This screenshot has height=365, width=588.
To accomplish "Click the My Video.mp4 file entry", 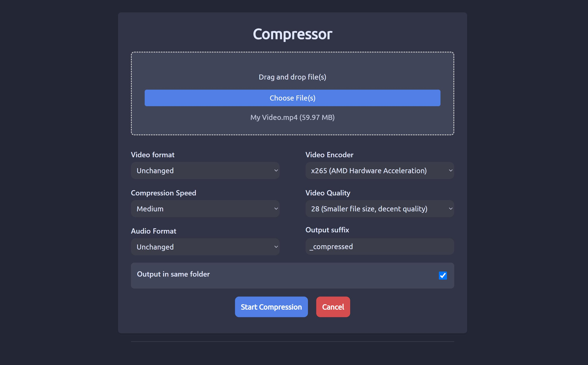I will (292, 117).
